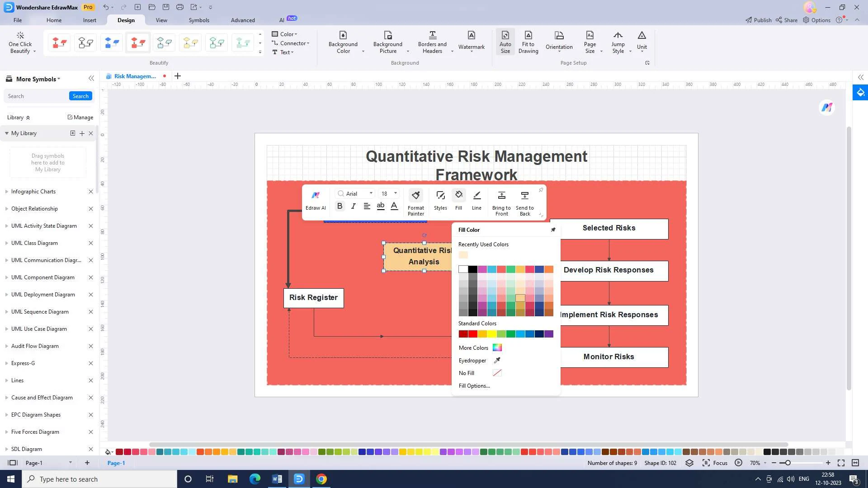This screenshot has height=488, width=868.
Task: Pin the Fill Color panel
Action: pyautogui.click(x=553, y=230)
